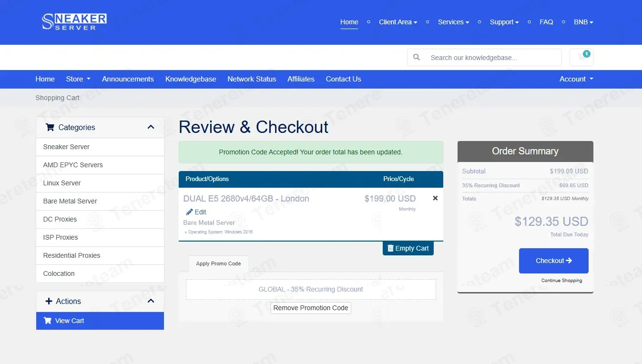The width and height of the screenshot is (642, 364).
Task: Open the Affiliates page
Action: click(x=301, y=79)
